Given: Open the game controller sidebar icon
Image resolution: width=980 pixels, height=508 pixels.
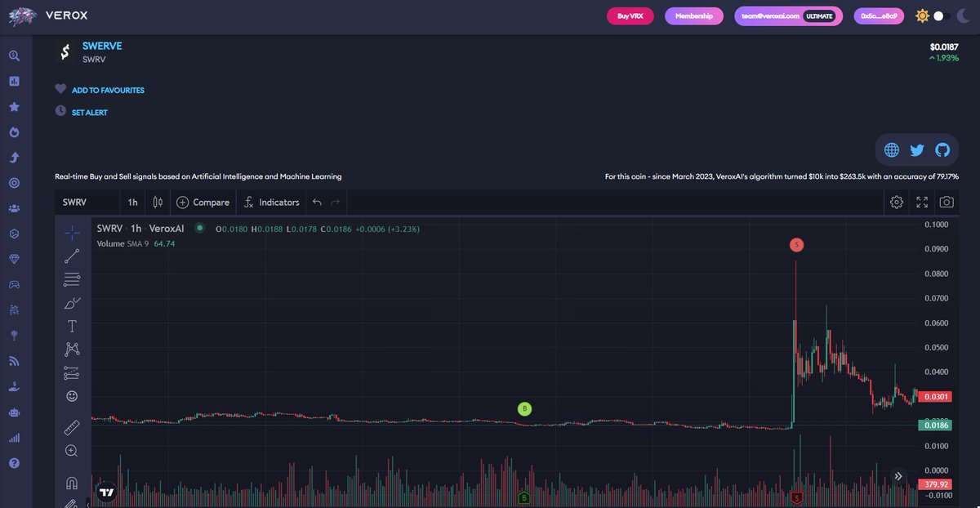Looking at the screenshot, I should (14, 284).
